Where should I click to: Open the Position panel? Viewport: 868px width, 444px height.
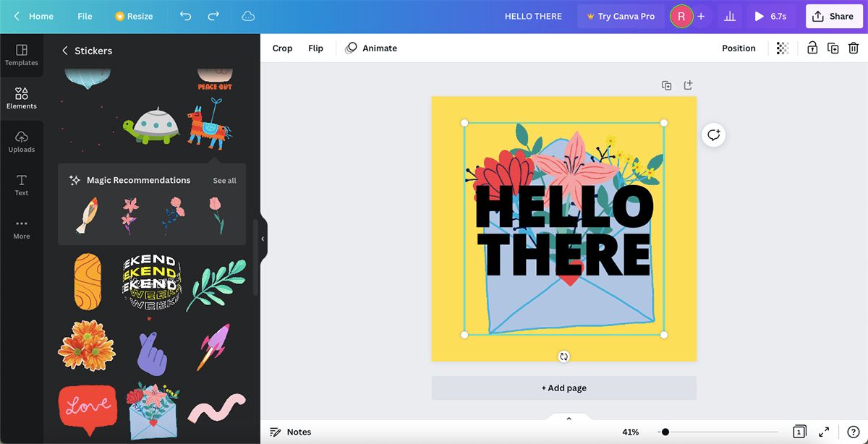click(x=739, y=48)
